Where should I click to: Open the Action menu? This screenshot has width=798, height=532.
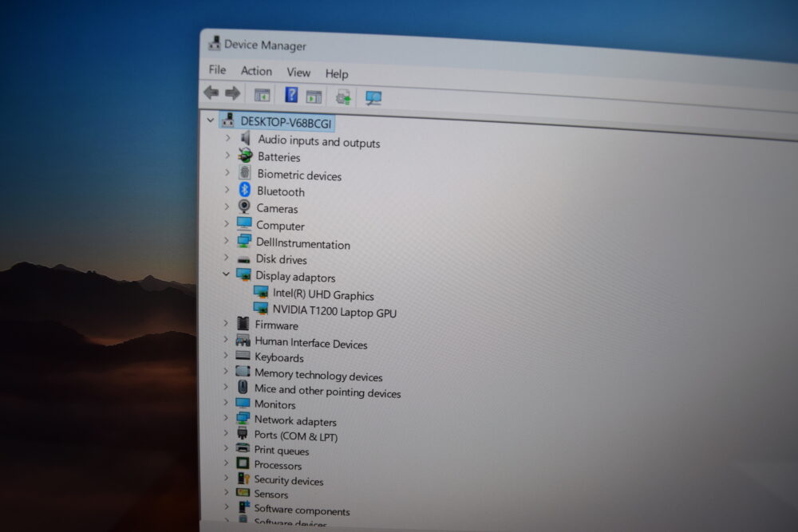click(x=256, y=71)
